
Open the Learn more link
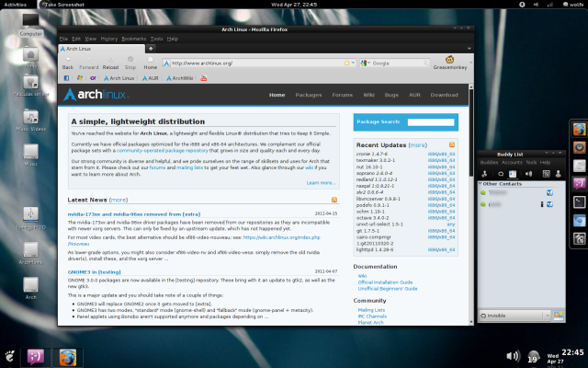(x=321, y=183)
